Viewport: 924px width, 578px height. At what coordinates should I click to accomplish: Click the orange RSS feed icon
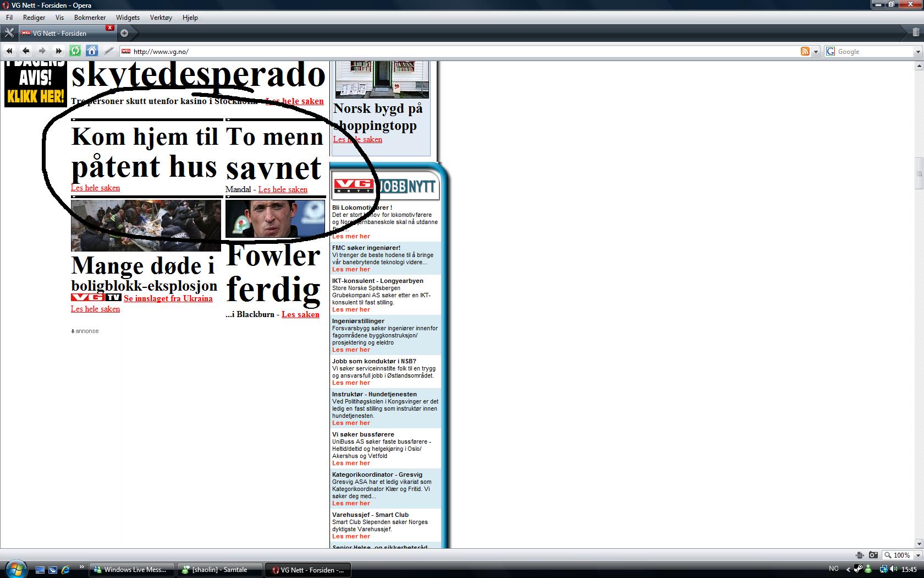point(805,51)
